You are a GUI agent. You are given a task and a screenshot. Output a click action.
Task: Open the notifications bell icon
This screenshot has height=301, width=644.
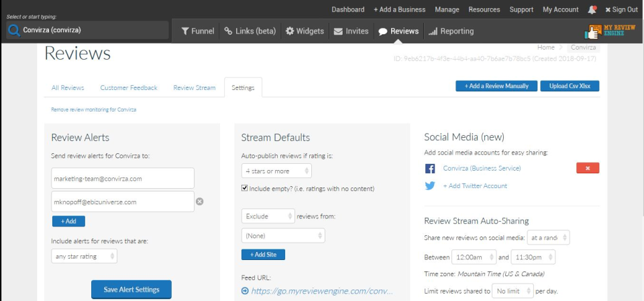point(592,10)
